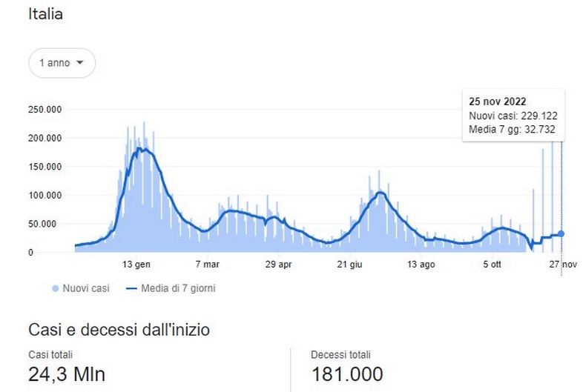Click the Nuovi casi legend dot

[55, 288]
